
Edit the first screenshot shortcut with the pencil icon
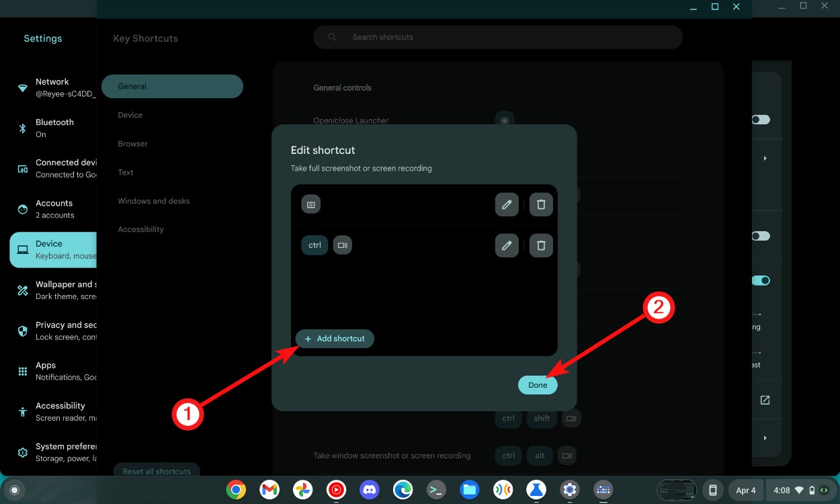[x=507, y=204]
